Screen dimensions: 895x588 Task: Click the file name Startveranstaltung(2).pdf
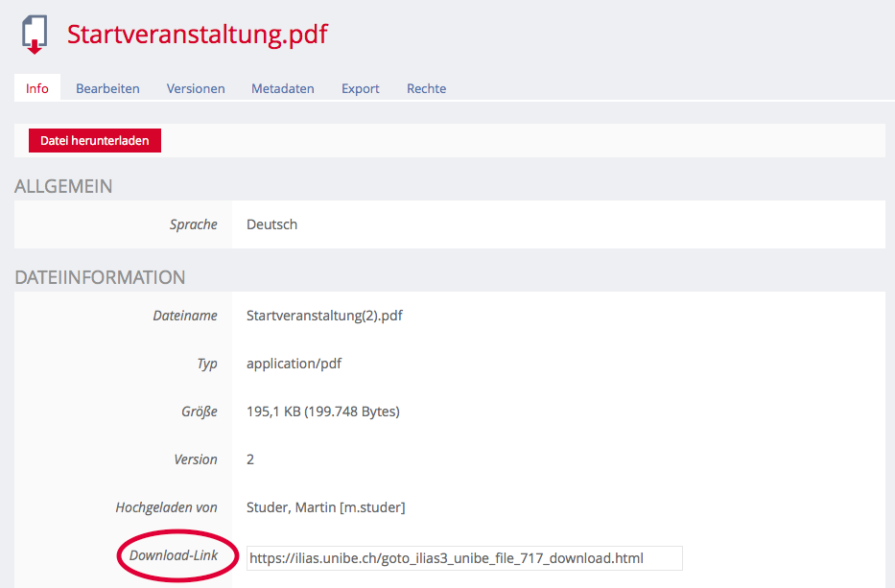(x=324, y=316)
